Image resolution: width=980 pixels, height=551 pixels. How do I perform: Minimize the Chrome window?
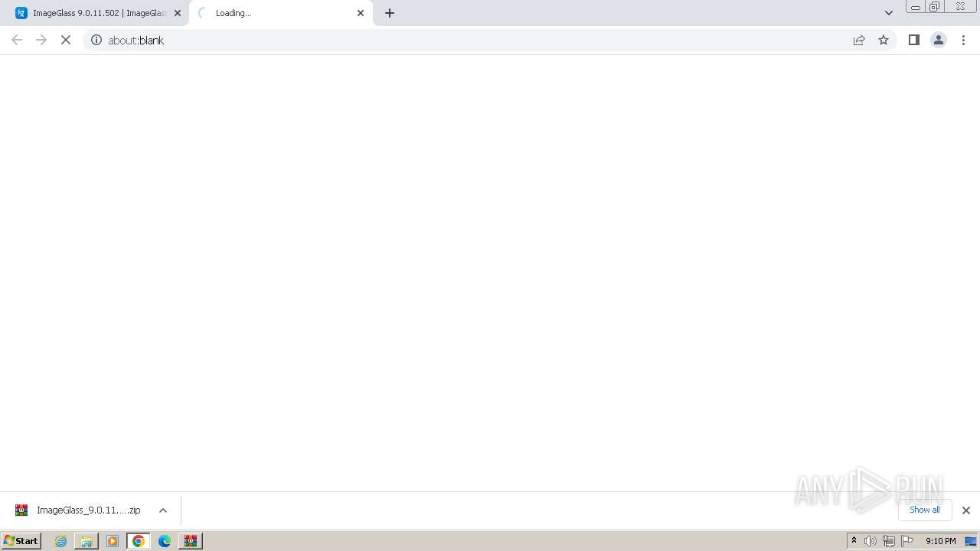click(915, 6)
